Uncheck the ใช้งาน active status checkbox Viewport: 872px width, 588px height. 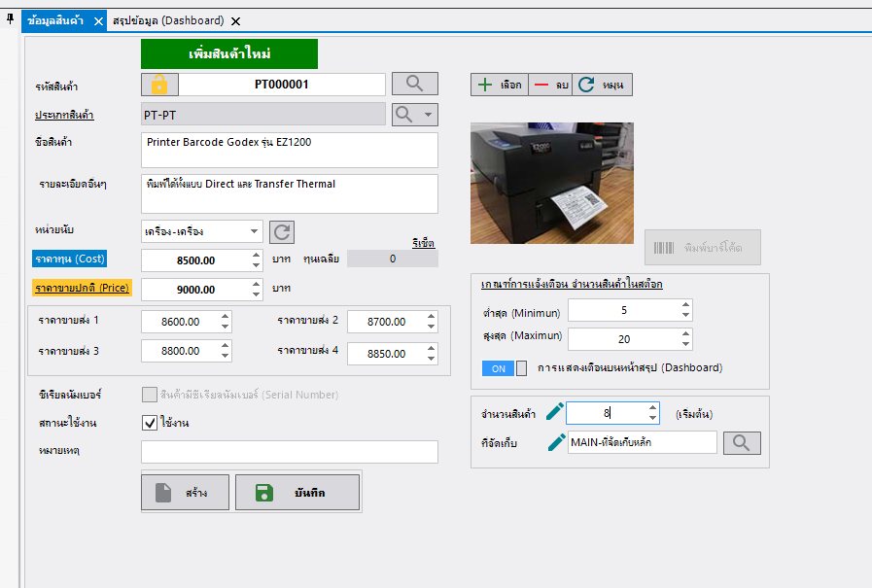click(150, 423)
